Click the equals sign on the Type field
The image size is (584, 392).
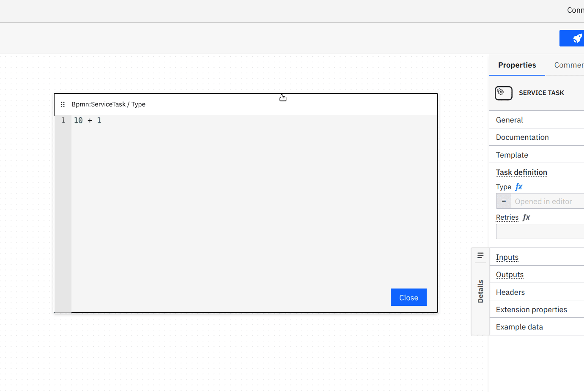[x=503, y=201]
